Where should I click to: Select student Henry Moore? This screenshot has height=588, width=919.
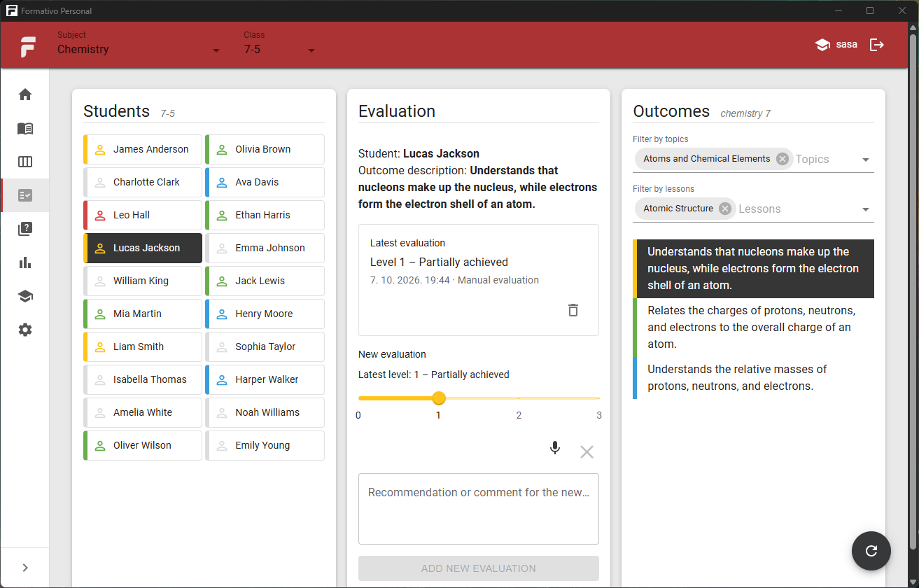click(x=265, y=314)
